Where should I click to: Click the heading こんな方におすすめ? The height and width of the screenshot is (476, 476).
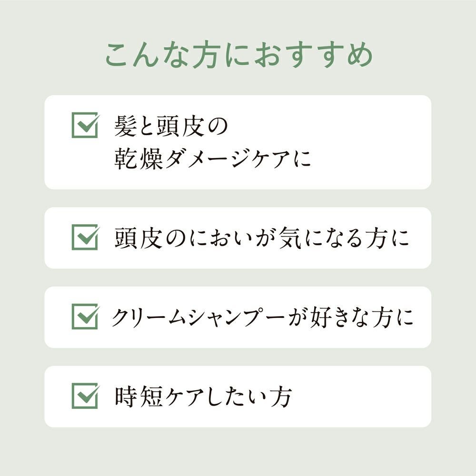coord(238,56)
